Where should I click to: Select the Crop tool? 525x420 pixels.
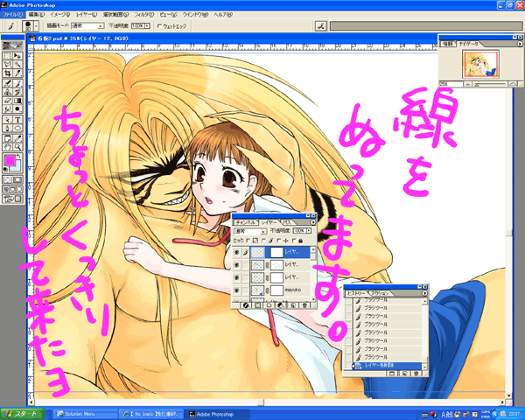point(8,73)
